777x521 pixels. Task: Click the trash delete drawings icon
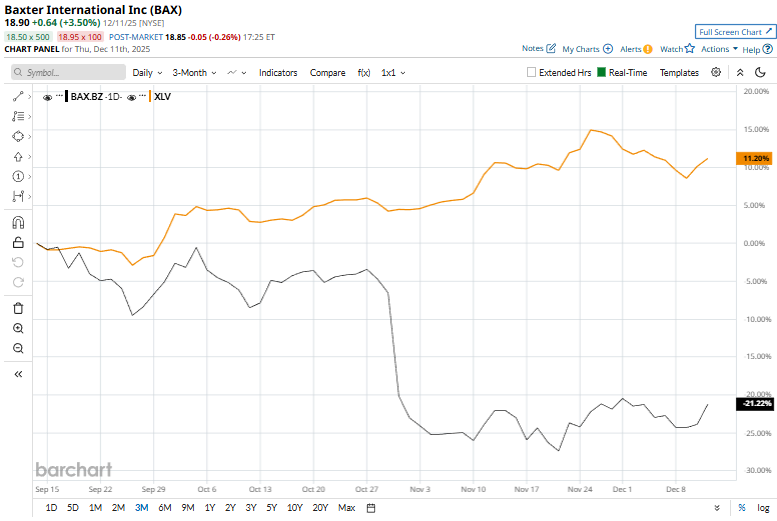pos(18,308)
